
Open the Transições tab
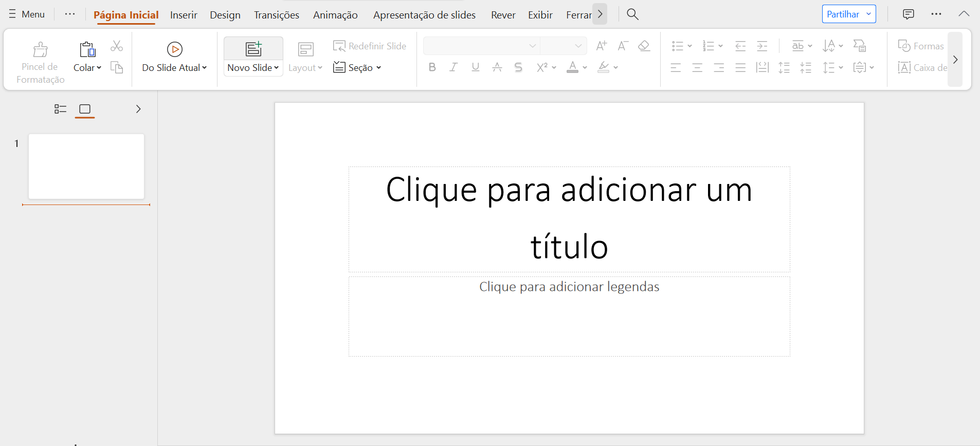277,15
